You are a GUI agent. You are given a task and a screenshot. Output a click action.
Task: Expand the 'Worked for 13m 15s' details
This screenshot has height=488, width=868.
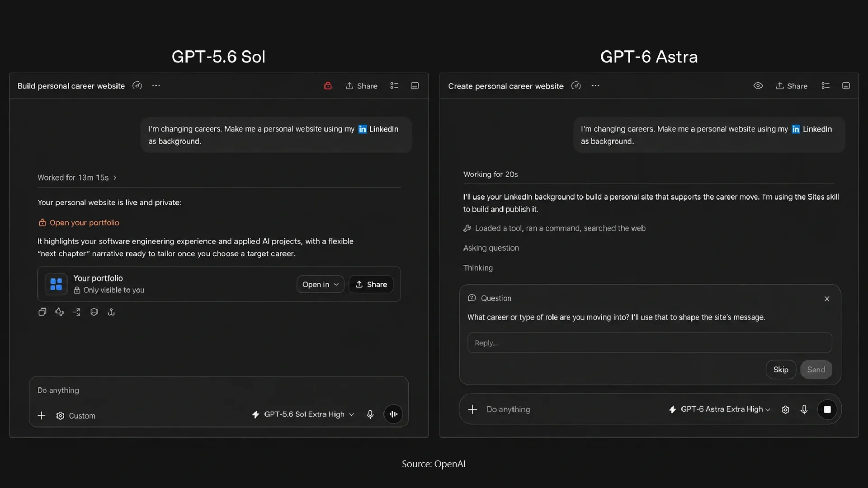pos(77,178)
